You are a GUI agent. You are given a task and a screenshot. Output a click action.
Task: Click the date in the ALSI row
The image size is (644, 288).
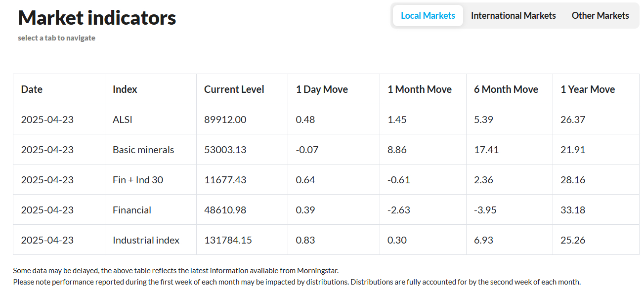point(47,120)
